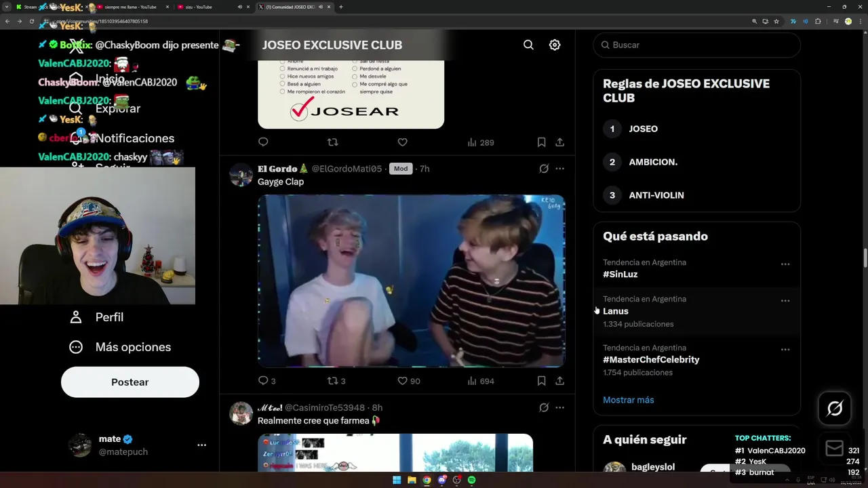The image size is (868, 488).
Task: Open Spotify from the taskbar
Action: (472, 480)
